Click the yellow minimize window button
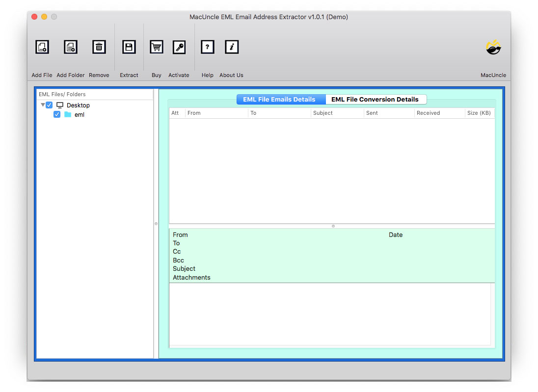 click(44, 17)
